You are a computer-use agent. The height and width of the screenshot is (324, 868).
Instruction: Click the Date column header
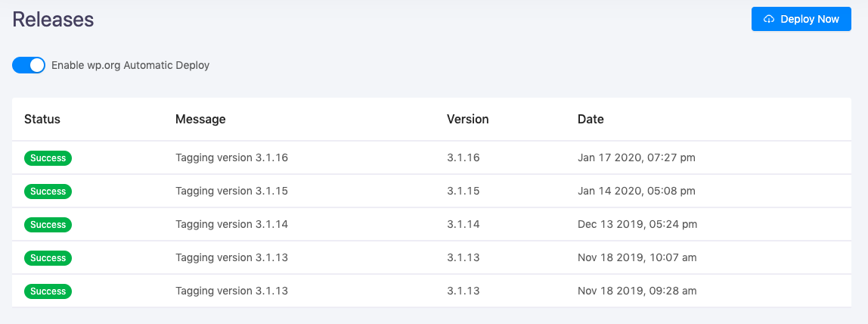pos(591,119)
